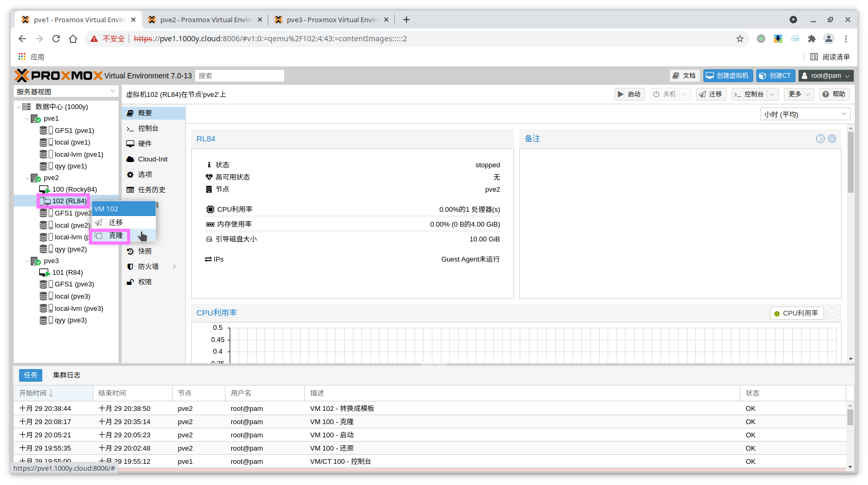Click the minus circle beside the CPU legend
The height and width of the screenshot is (485, 868).
click(x=832, y=313)
